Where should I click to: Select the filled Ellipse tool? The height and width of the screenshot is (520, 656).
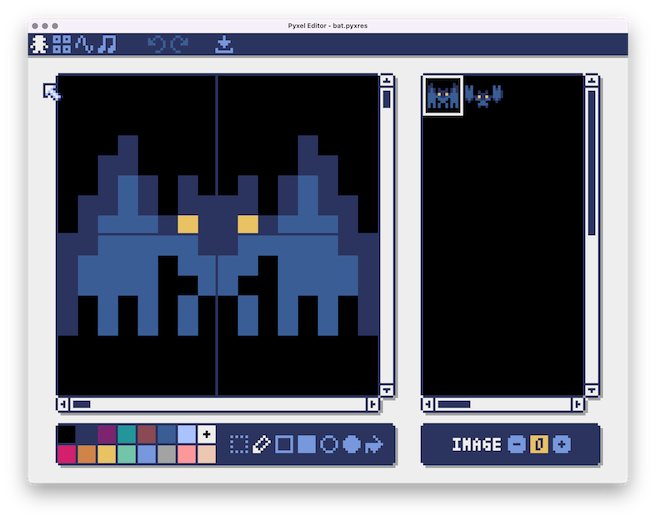tap(352, 444)
